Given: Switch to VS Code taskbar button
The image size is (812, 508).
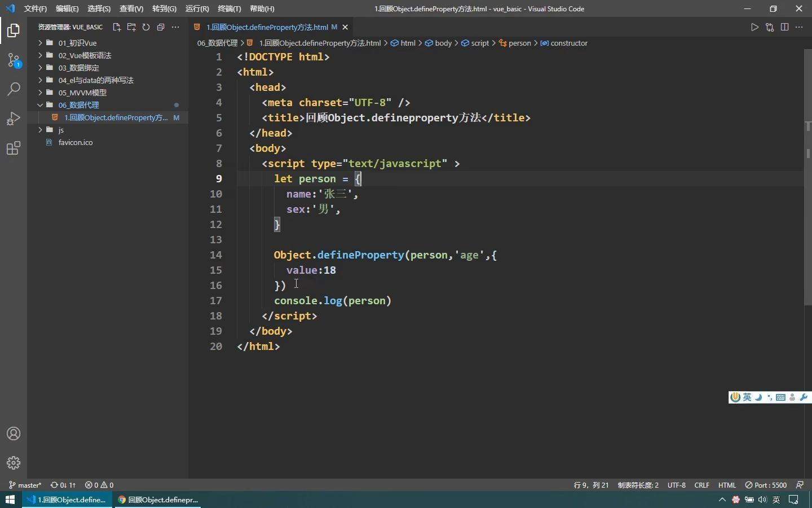Looking at the screenshot, I should coord(67,500).
